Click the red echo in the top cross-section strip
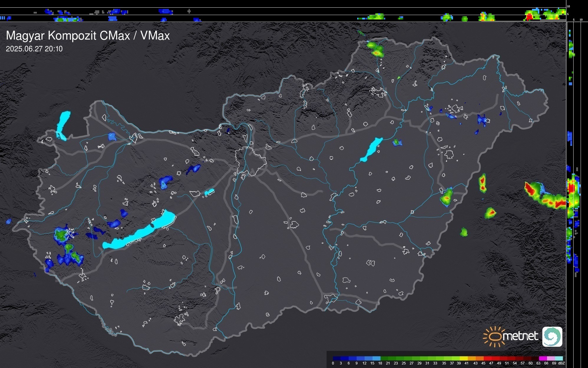Screen dimensions: 588x368 (530, 17)
